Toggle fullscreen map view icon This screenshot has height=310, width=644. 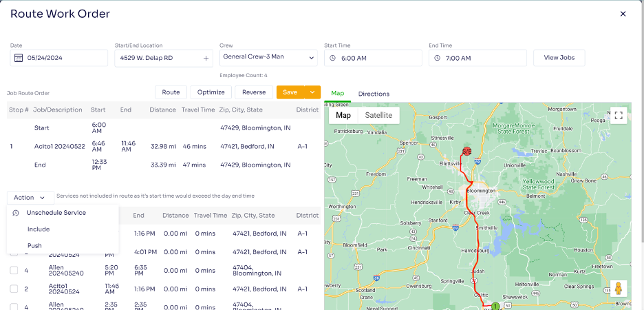(x=619, y=115)
